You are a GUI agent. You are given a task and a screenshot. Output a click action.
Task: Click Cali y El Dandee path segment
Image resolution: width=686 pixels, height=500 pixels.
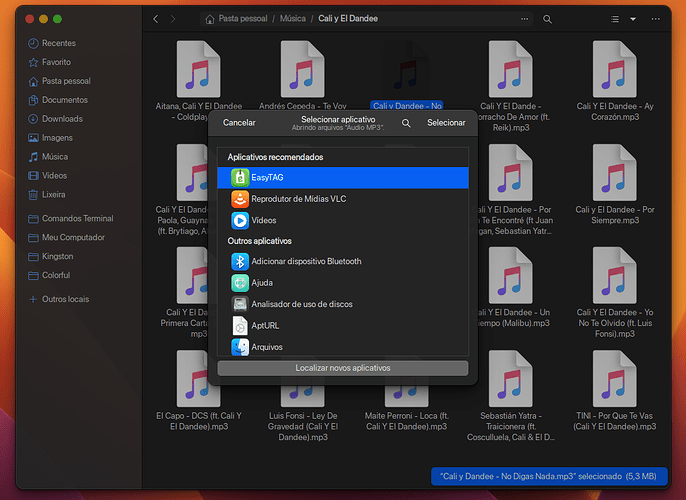pyautogui.click(x=348, y=19)
